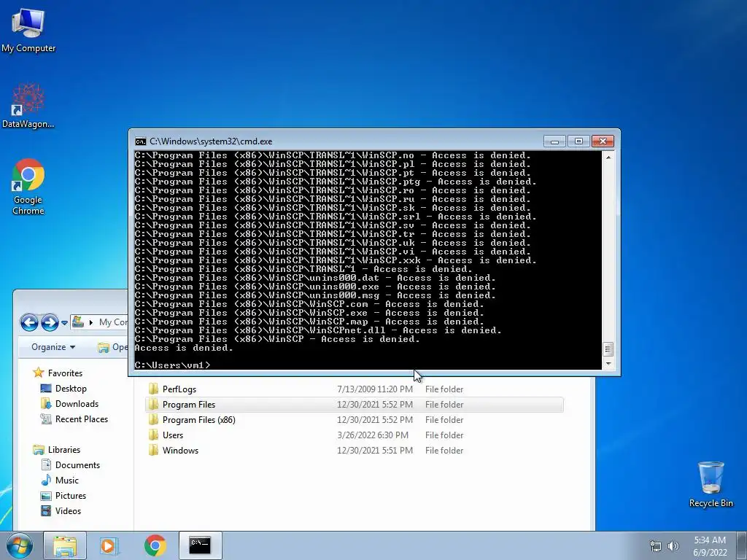This screenshot has width=747, height=560.
Task: Click the Users folder icon
Action: pos(153,435)
